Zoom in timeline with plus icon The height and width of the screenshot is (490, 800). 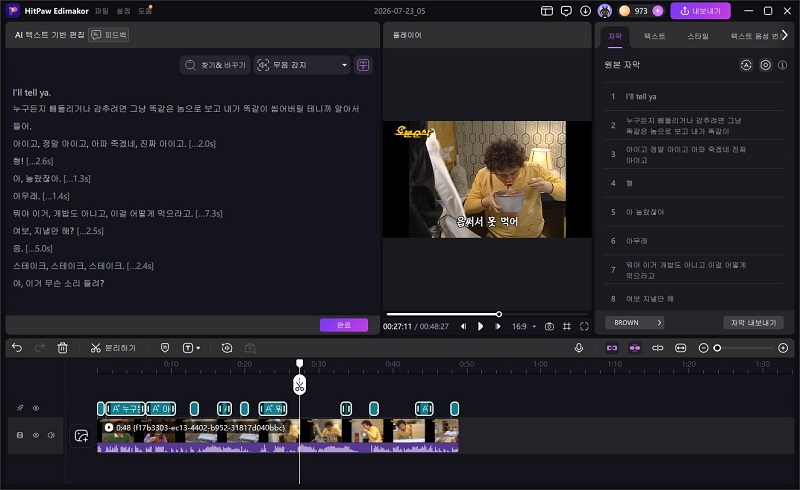tap(783, 348)
